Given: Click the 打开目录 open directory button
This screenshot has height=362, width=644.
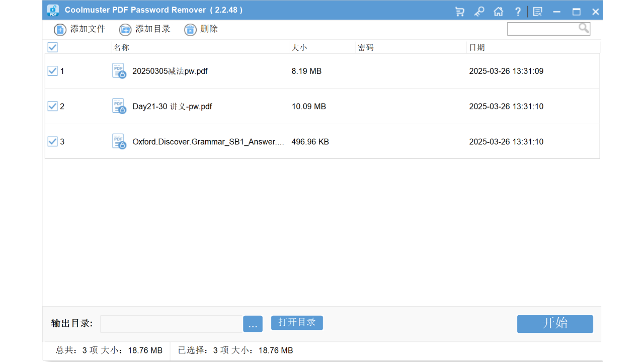Looking at the screenshot, I should [x=297, y=323].
